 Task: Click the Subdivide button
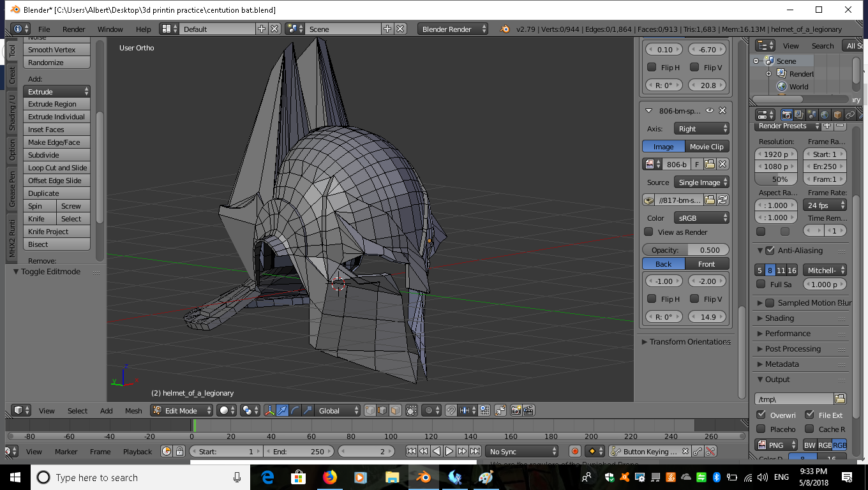pos(57,155)
